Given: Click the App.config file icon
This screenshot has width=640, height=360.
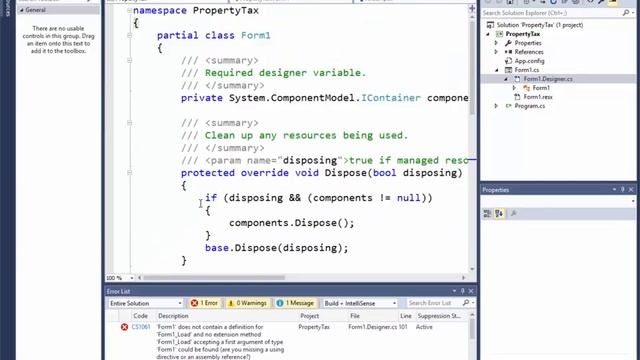Looking at the screenshot, I should coord(508,61).
